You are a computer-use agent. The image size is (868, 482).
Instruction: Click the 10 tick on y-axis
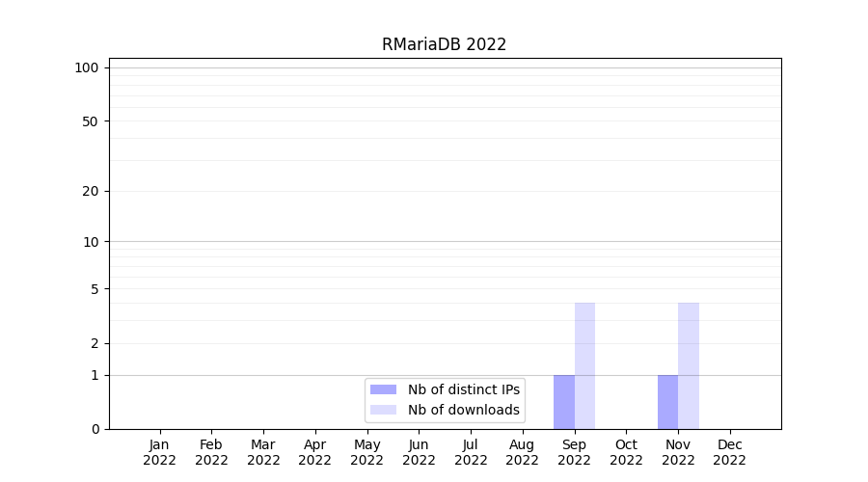click(90, 242)
